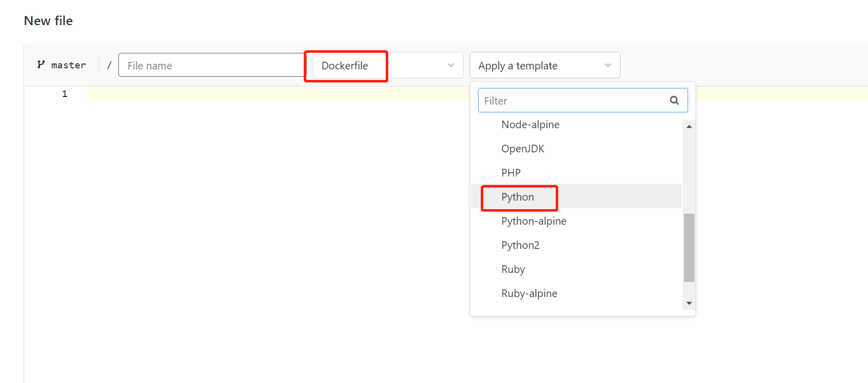Choose the PHP template
This screenshot has width=868, height=383.
(576, 173)
